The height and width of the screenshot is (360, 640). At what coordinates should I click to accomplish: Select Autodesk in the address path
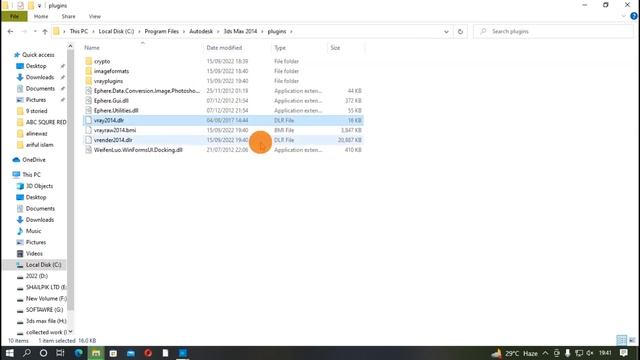pyautogui.click(x=201, y=31)
